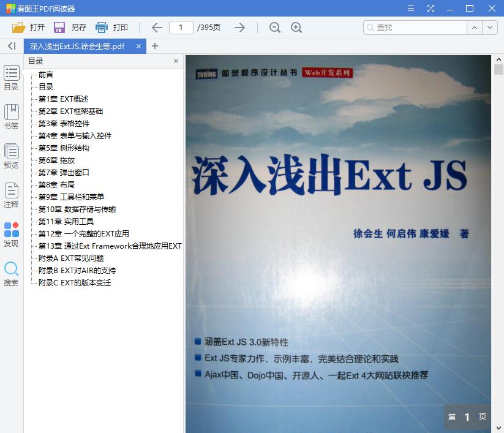Viewport: 504px width, 433px height.
Task: Open a PDF file with 打开
Action: pyautogui.click(x=28, y=28)
